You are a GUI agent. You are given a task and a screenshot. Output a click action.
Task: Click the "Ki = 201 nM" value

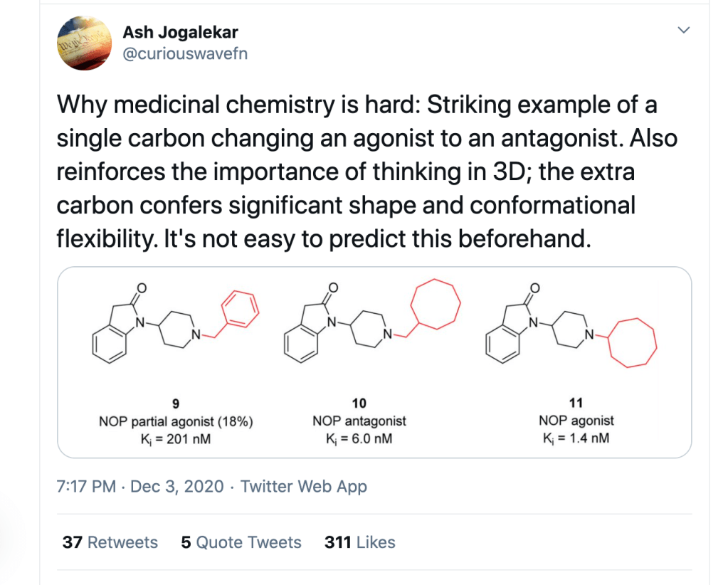pyautogui.click(x=176, y=438)
